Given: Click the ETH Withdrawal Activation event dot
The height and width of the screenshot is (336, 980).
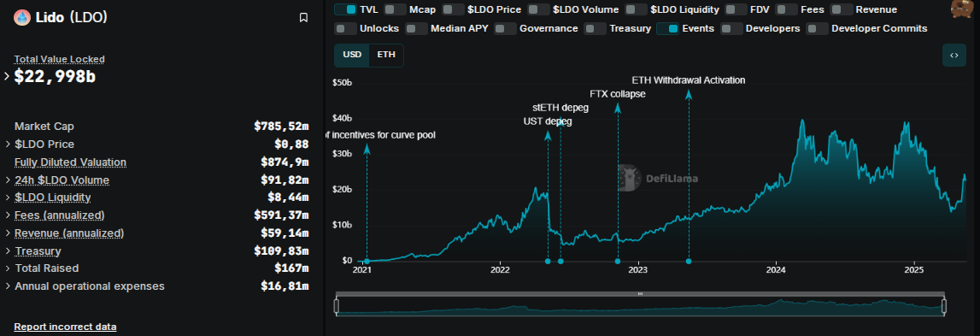Looking at the screenshot, I should tap(689, 262).
